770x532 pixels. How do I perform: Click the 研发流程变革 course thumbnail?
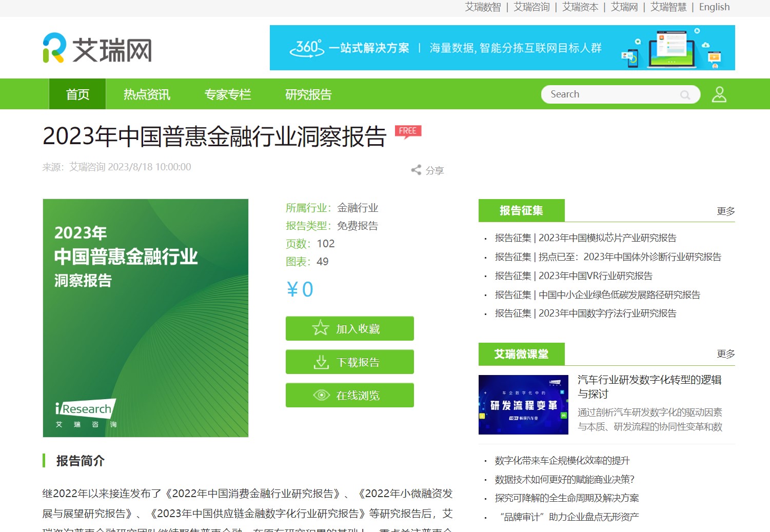(523, 405)
